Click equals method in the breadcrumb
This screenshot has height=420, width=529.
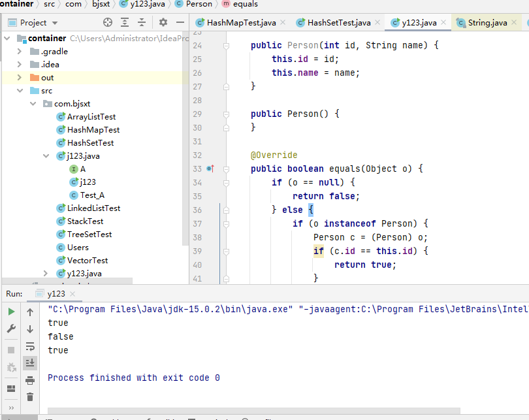tap(240, 4)
